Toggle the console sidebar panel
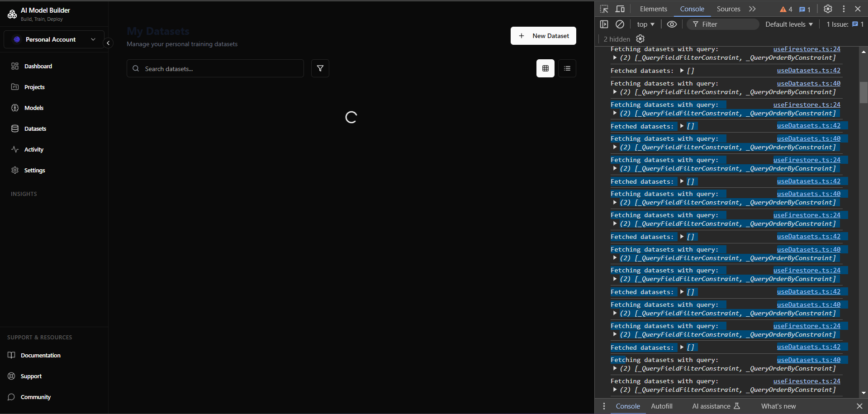Viewport: 868px width, 414px height. 604,24
